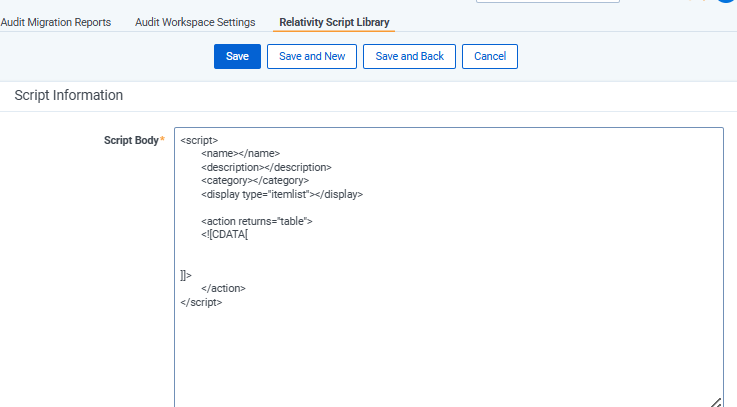Screen dimensions: 737x407
Task: Switch to Audit Workspace Settings tab
Action: (x=195, y=22)
